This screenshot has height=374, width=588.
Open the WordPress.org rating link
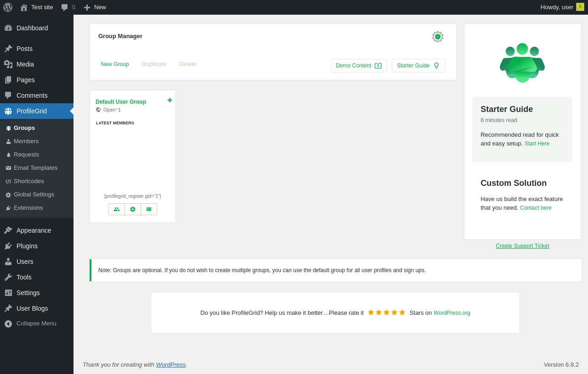click(x=452, y=313)
